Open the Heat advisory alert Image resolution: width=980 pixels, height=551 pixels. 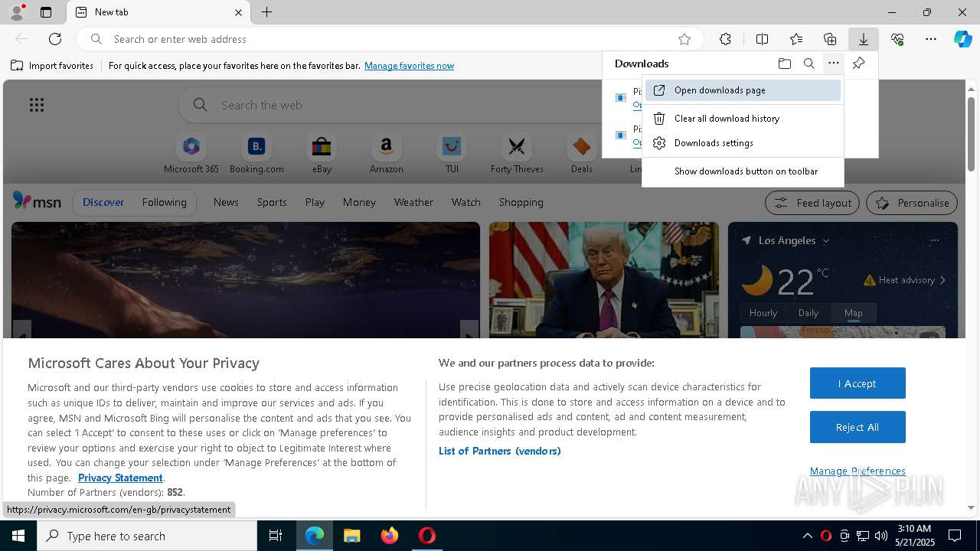point(904,280)
